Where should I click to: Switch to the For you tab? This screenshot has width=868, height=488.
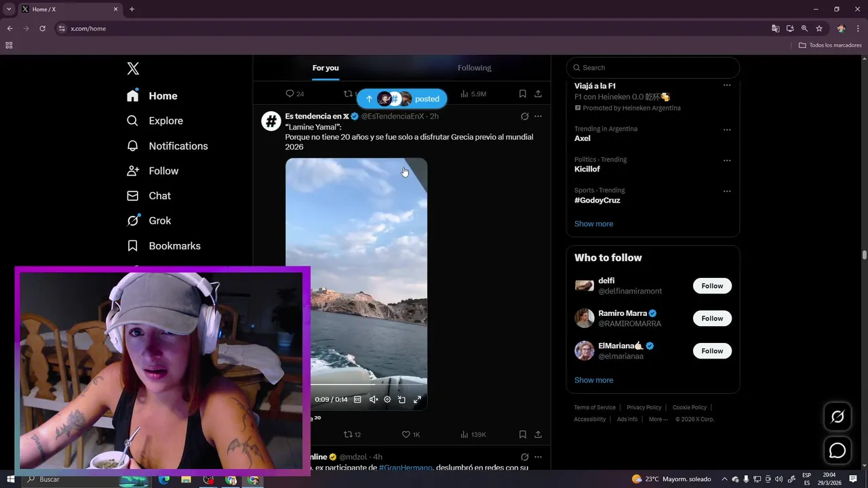pos(325,68)
